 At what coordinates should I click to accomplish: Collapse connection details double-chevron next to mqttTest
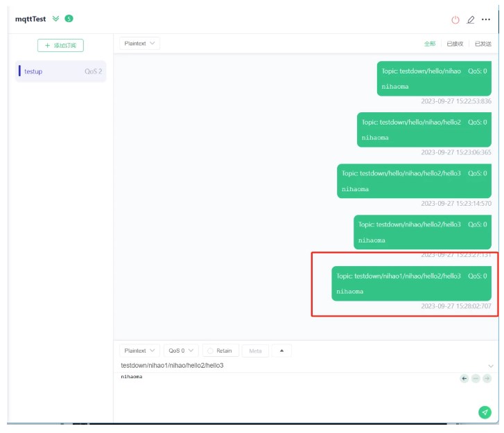pos(55,19)
